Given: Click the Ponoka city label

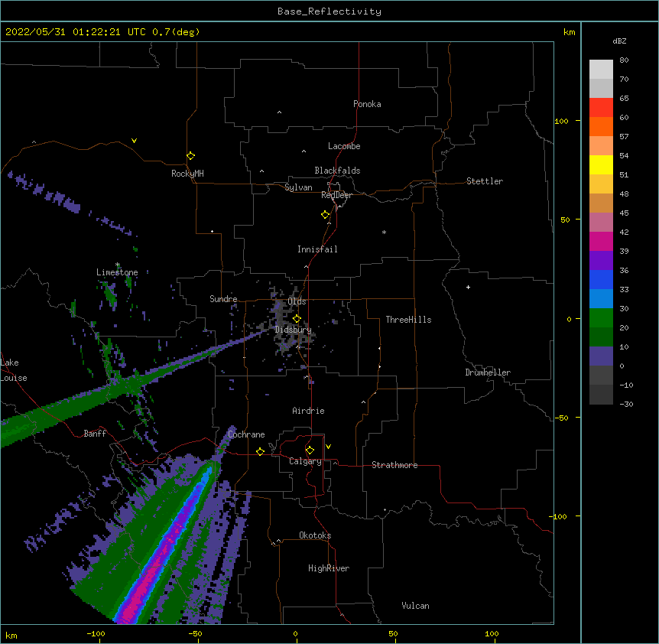Looking at the screenshot, I should (367, 104).
